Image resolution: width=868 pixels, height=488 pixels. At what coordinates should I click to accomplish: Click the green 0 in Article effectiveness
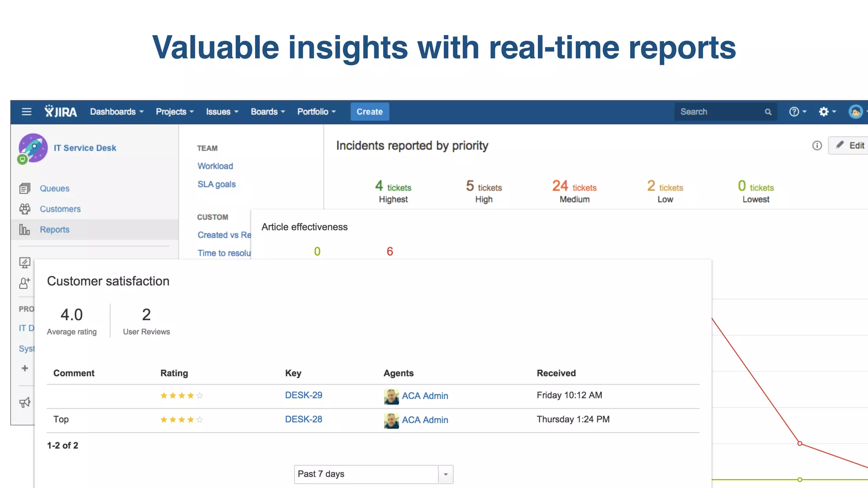317,252
